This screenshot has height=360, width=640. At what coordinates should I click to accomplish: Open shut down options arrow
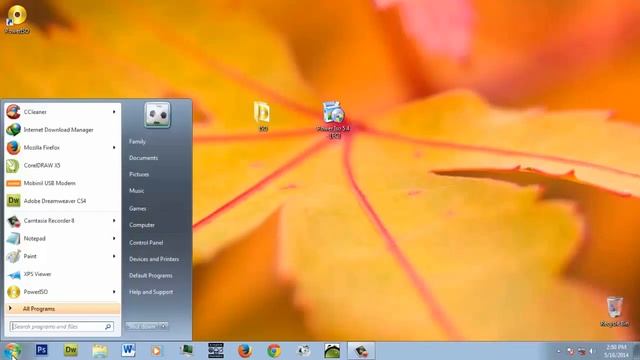click(x=164, y=326)
